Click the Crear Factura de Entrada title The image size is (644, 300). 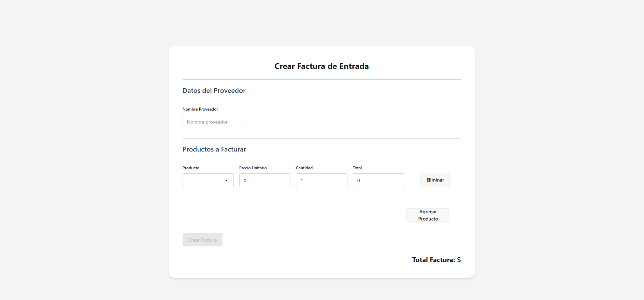[x=321, y=66]
